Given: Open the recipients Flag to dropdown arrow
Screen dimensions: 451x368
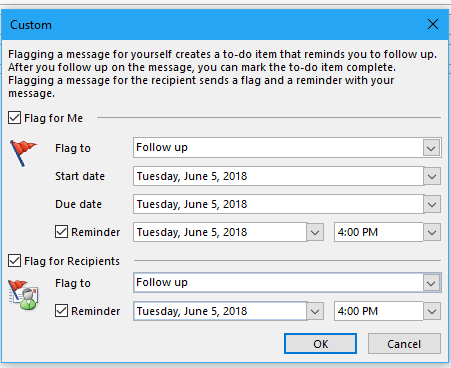Looking at the screenshot, I should 431,283.
